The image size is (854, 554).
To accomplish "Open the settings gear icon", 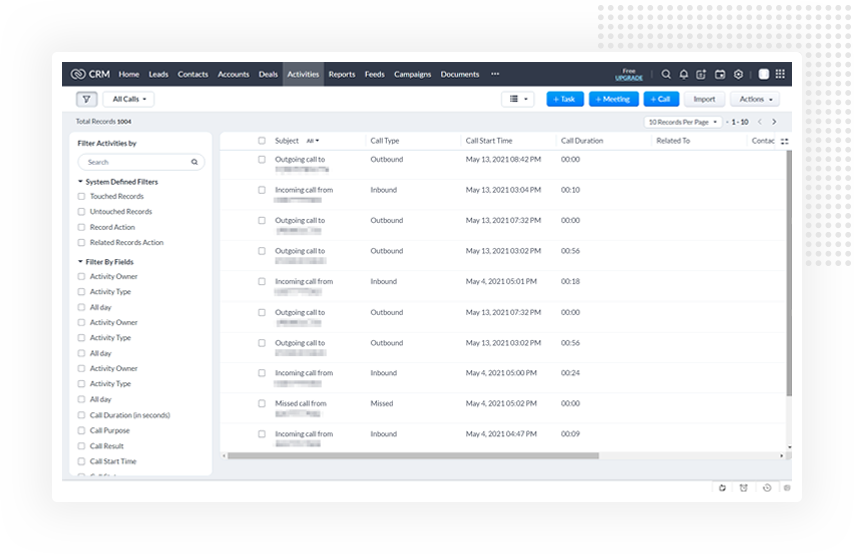I will 738,74.
